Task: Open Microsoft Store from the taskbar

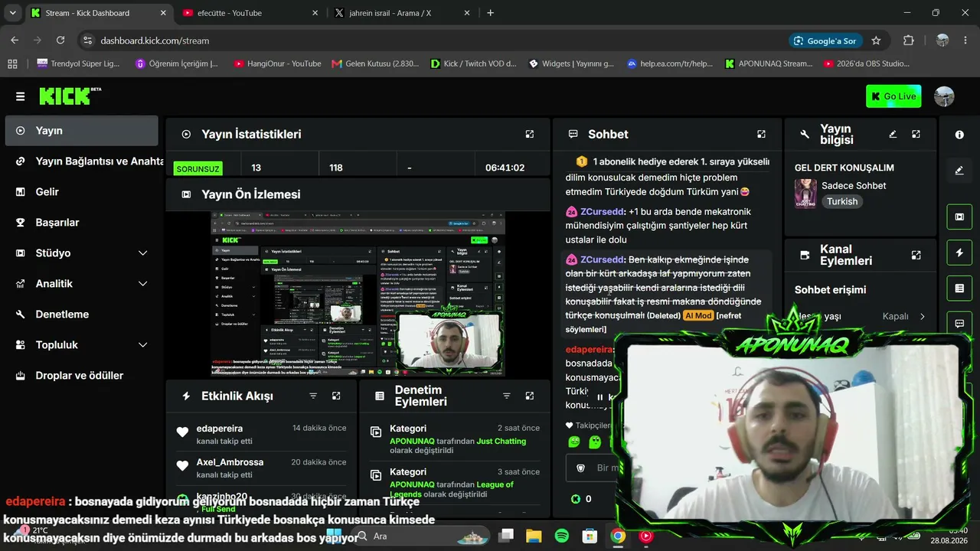Action: 589,536
